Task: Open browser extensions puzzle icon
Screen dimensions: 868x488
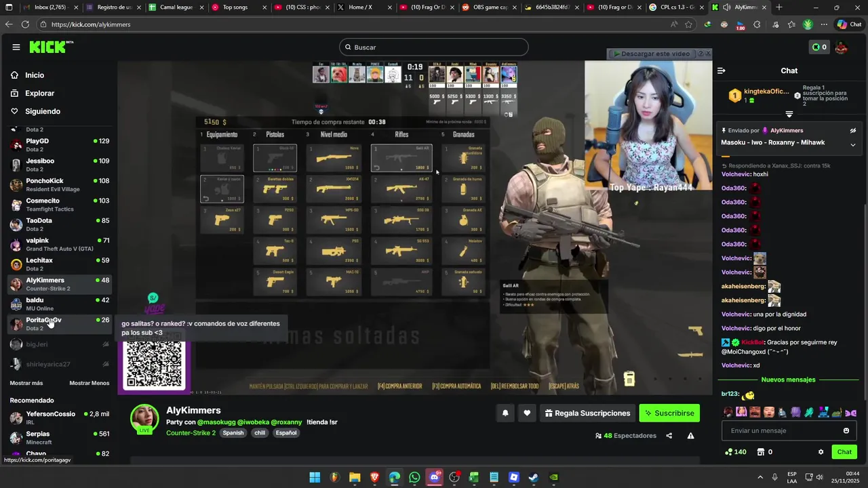Action: click(757, 24)
